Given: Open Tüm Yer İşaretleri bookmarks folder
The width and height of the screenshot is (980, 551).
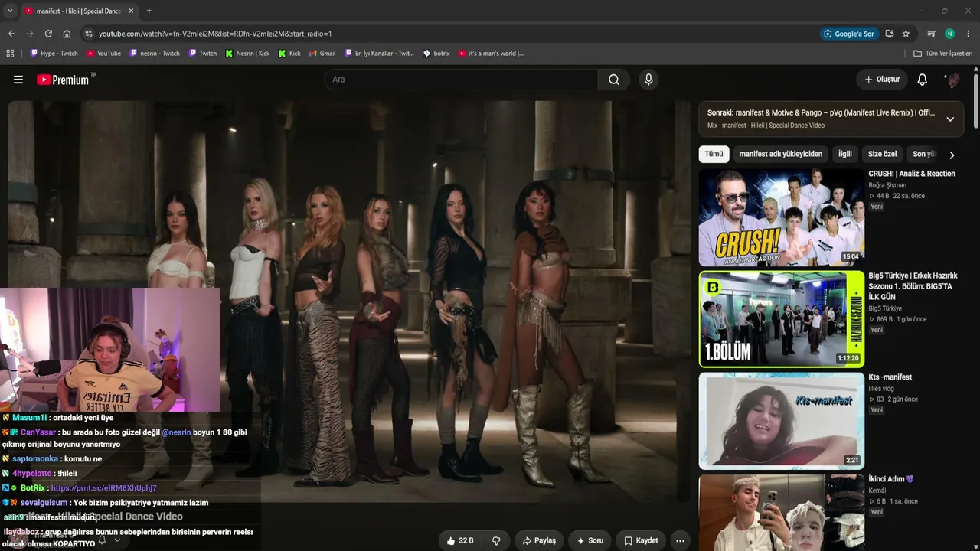Looking at the screenshot, I should pyautogui.click(x=943, y=54).
